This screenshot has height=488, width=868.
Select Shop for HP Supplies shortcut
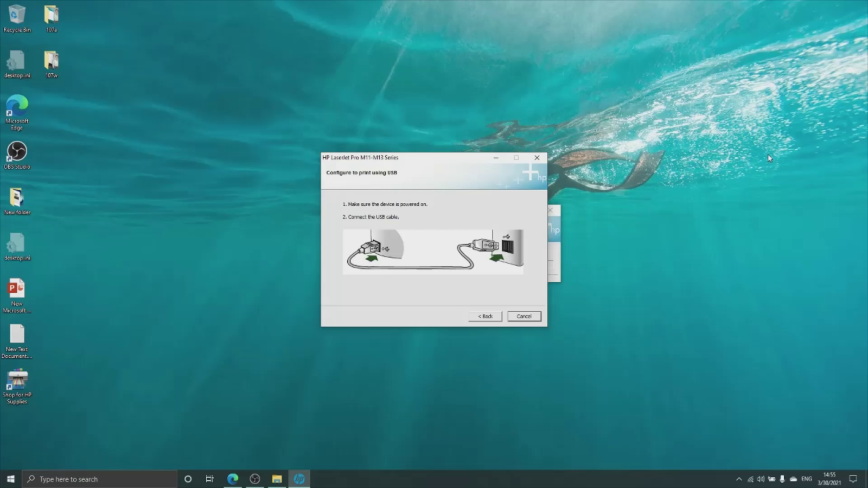tap(17, 387)
